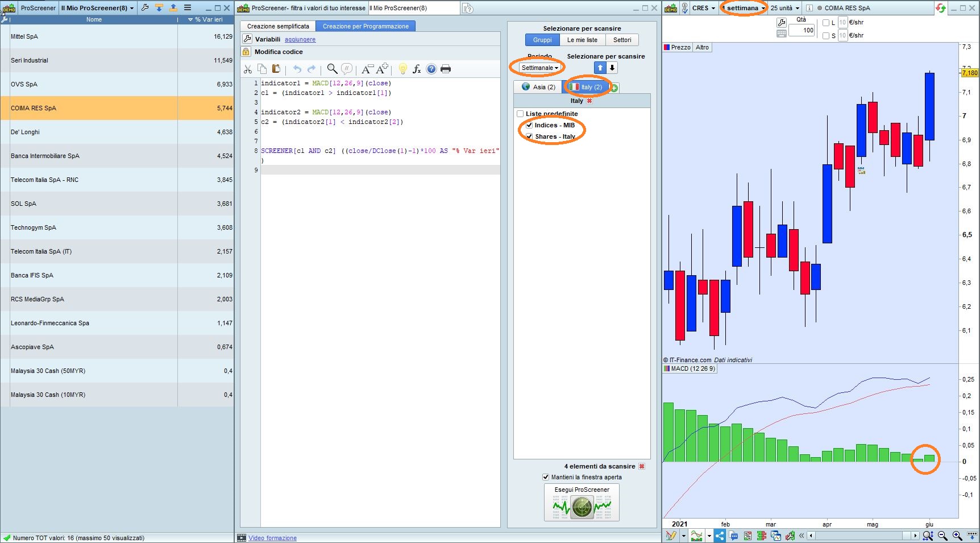Viewport: 980px width, 543px height.
Task: Open the order settings wrench near Qtà
Action: click(x=782, y=23)
